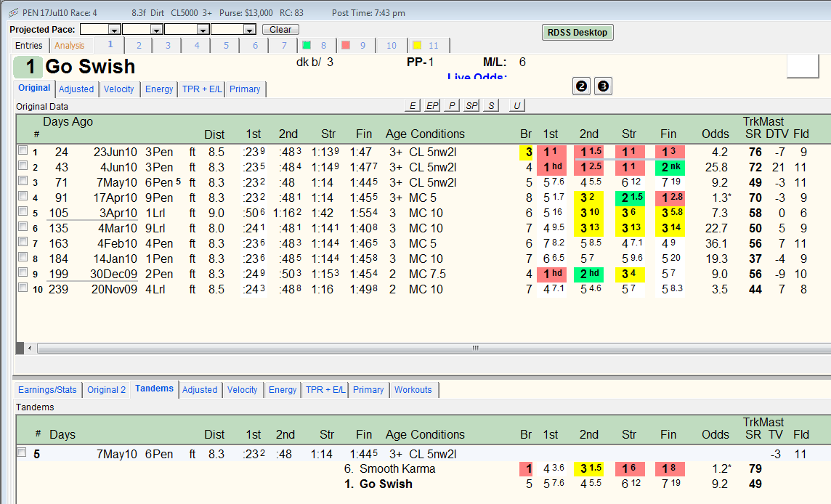Click the red square on horse tab 9

346,45
